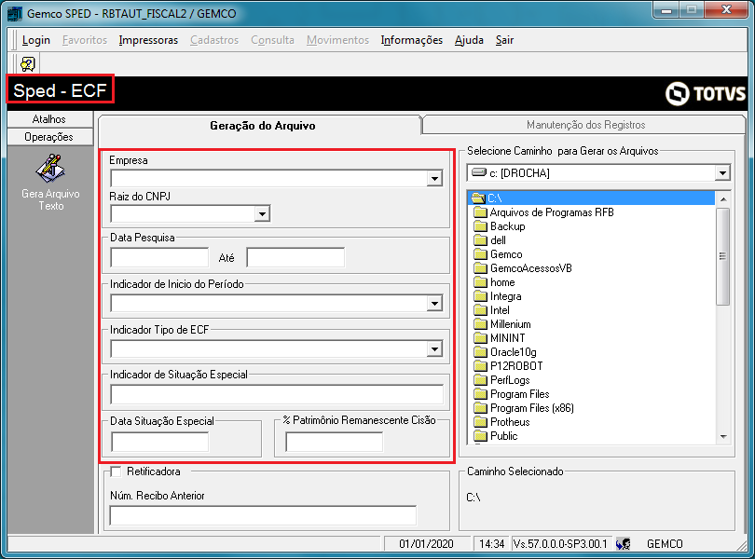The width and height of the screenshot is (755, 560).
Task: Click the help question-mark toolbar icon
Action: pyautogui.click(x=28, y=63)
